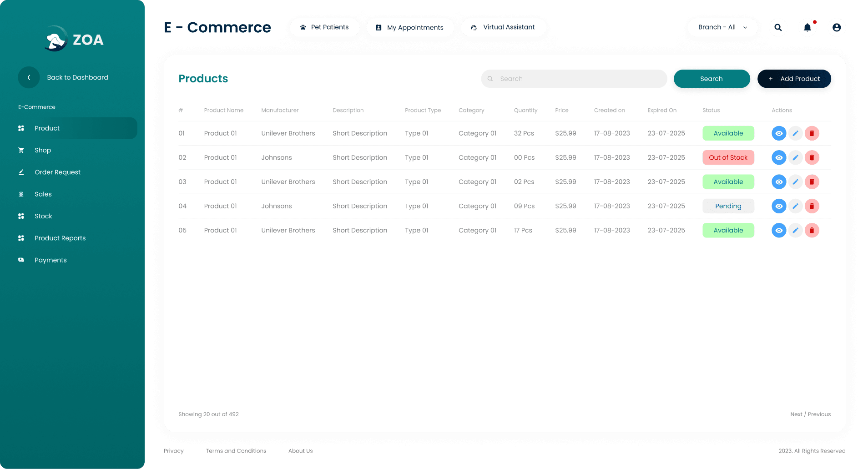This screenshot has height=469, width=868.
Task: Click the Available badge in row 01
Action: pyautogui.click(x=728, y=133)
